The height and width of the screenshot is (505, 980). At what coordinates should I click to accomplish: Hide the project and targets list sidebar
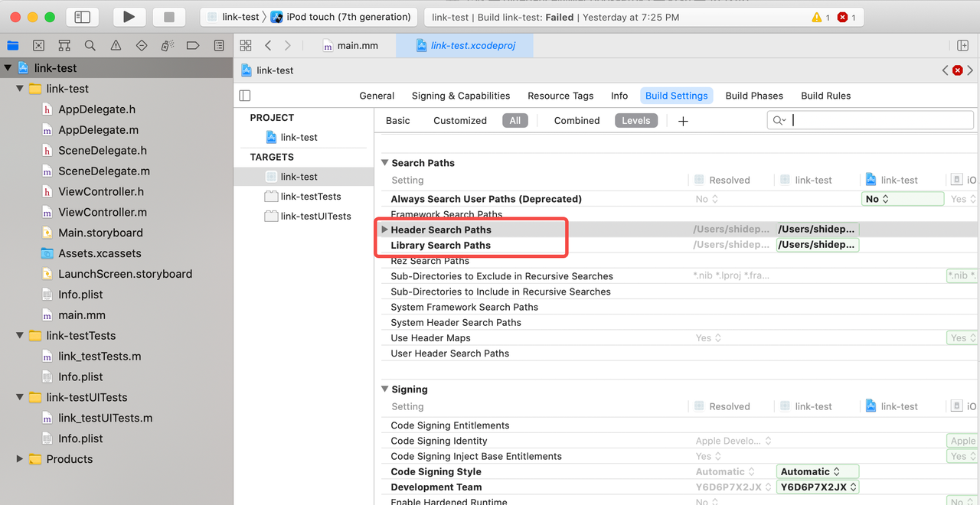click(245, 96)
